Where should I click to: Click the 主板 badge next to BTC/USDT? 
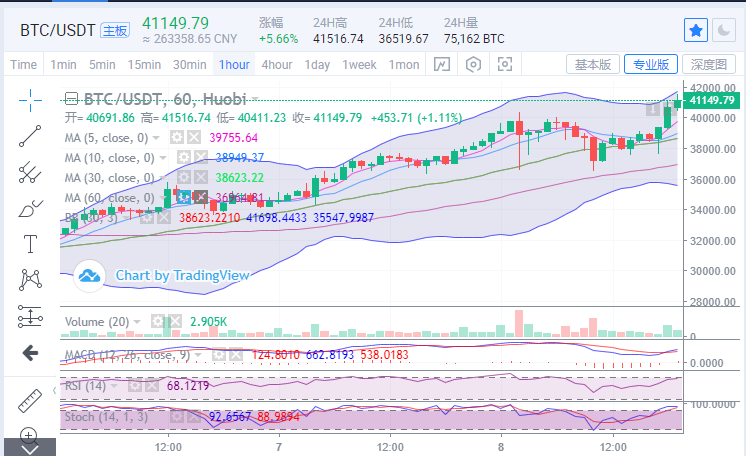(115, 31)
